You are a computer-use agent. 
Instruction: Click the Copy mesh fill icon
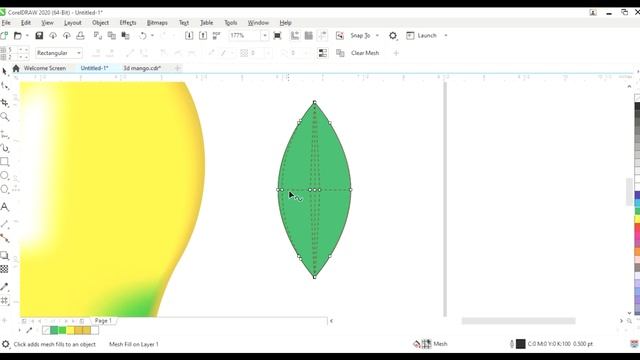click(x=340, y=53)
